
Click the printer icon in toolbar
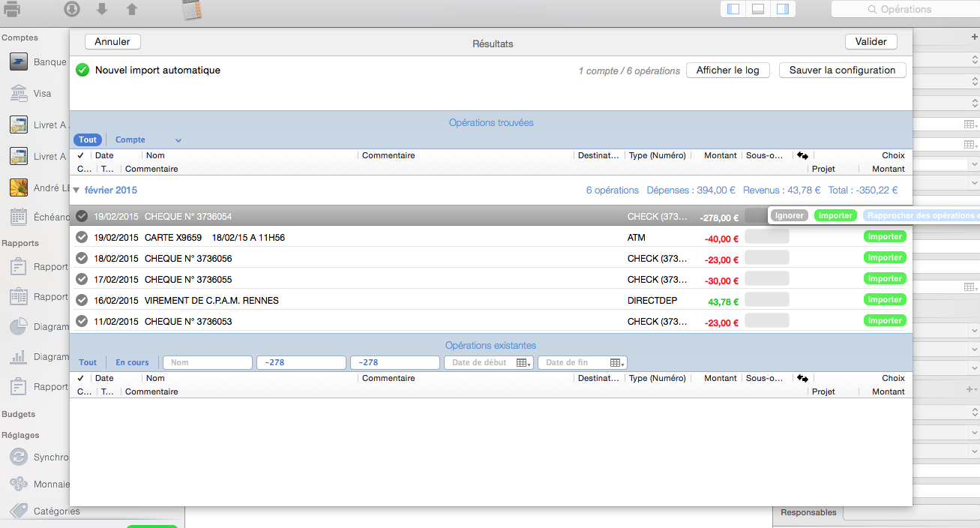[12, 10]
